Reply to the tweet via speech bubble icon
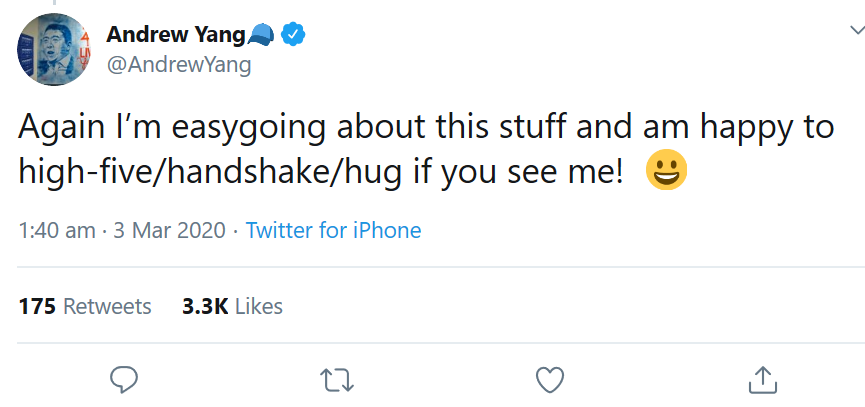Viewport: 865px width, 407px height. coord(124,380)
